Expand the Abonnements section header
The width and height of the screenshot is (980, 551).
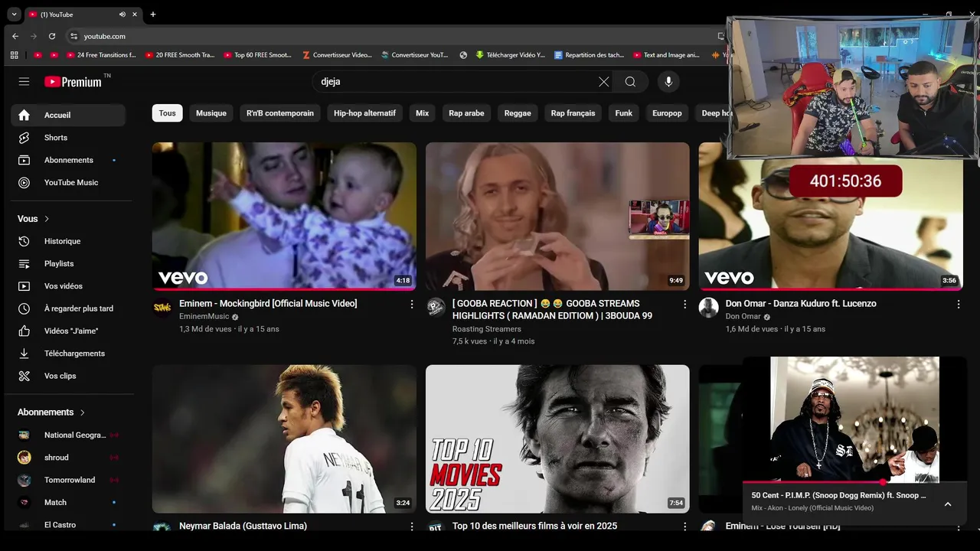point(51,412)
